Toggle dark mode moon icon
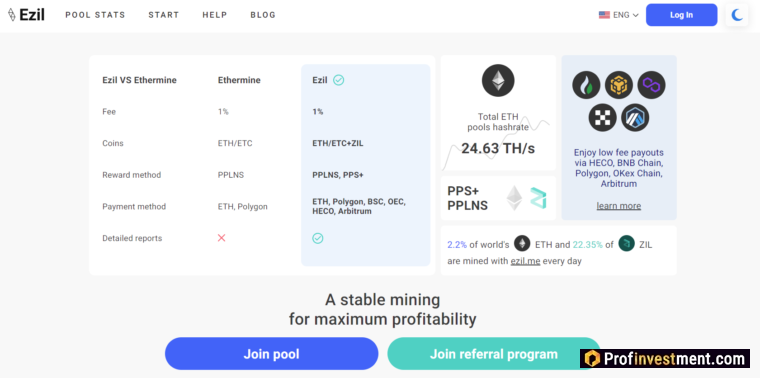 [x=737, y=15]
